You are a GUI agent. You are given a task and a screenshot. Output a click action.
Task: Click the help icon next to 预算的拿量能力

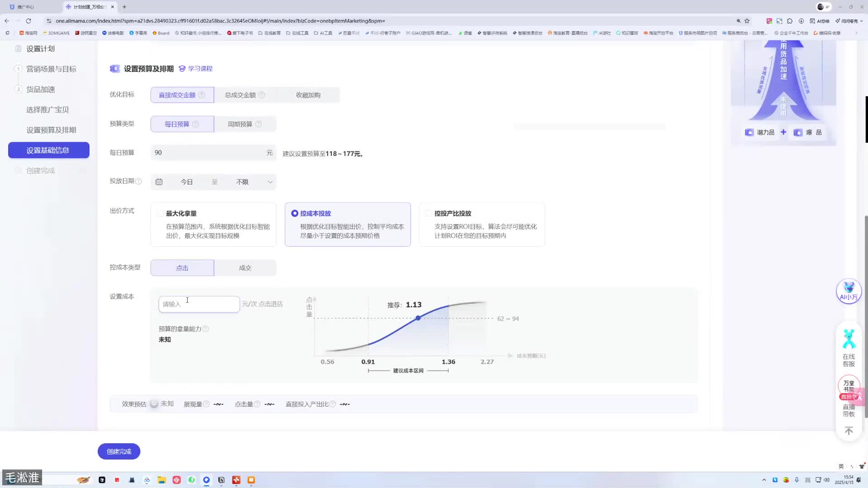(206, 328)
